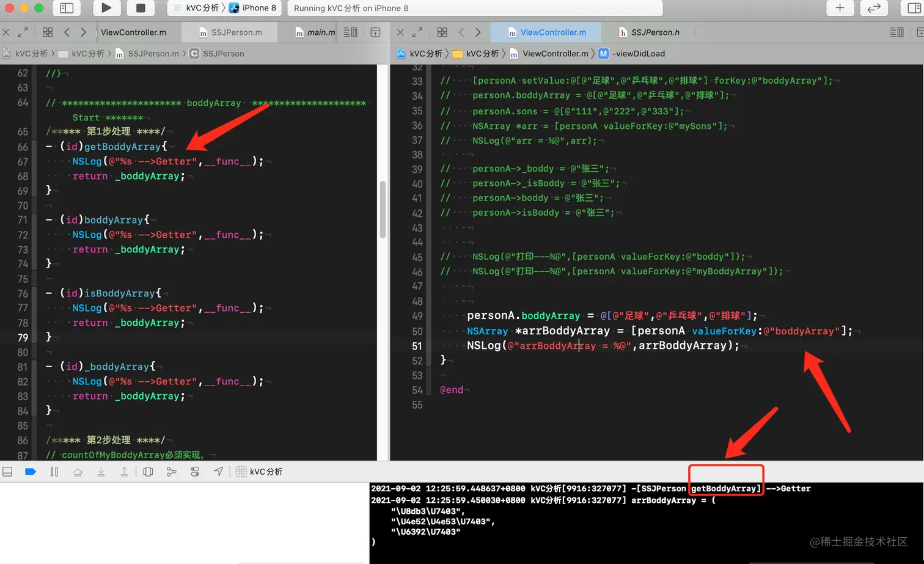Viewport: 924px width, 564px height.
Task: Open left editor's editor options menu
Action: click(351, 32)
